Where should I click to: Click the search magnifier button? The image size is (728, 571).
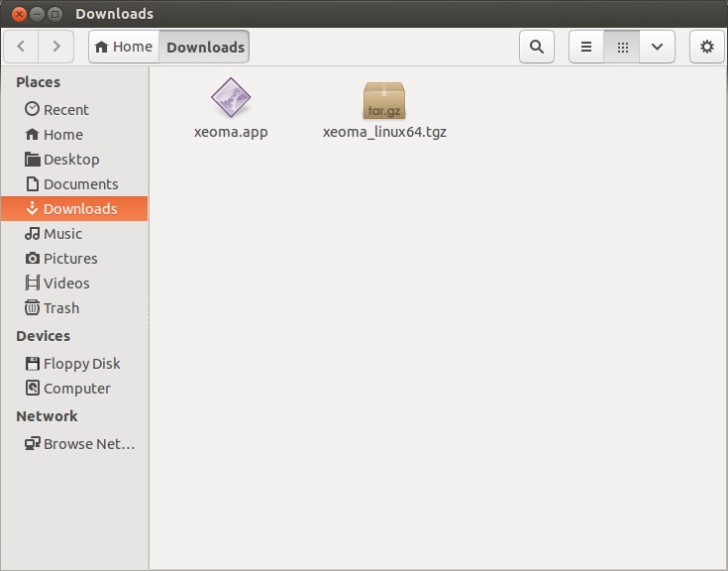coord(537,47)
